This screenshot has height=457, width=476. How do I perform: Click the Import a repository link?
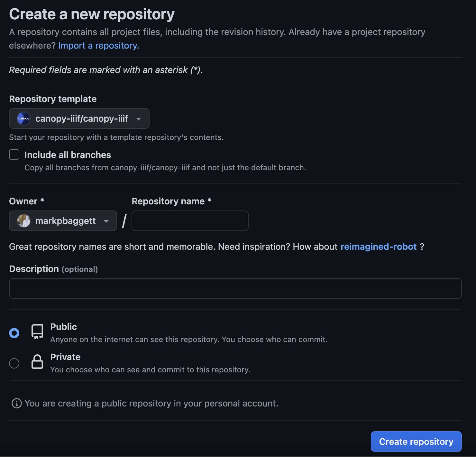[x=98, y=45]
